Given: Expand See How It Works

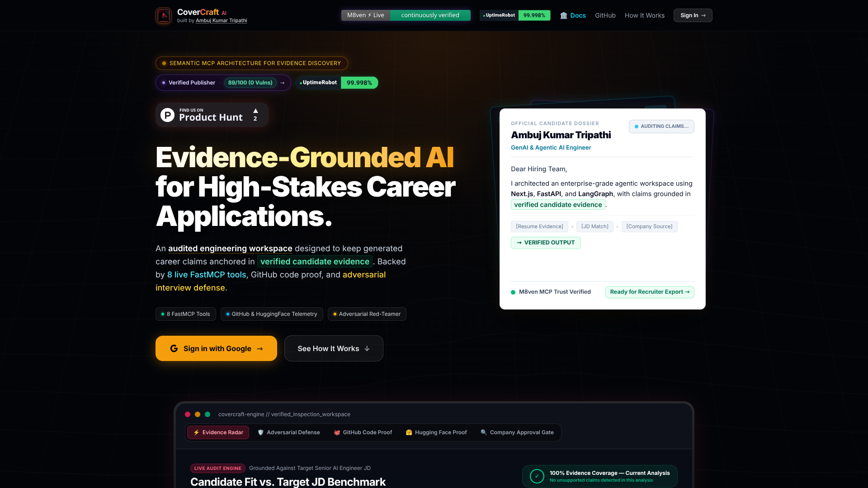Looking at the screenshot, I should point(334,348).
